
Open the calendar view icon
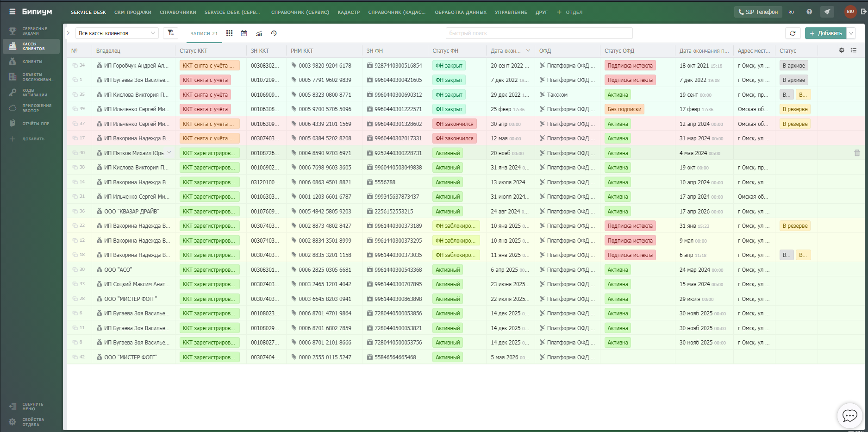pos(244,33)
